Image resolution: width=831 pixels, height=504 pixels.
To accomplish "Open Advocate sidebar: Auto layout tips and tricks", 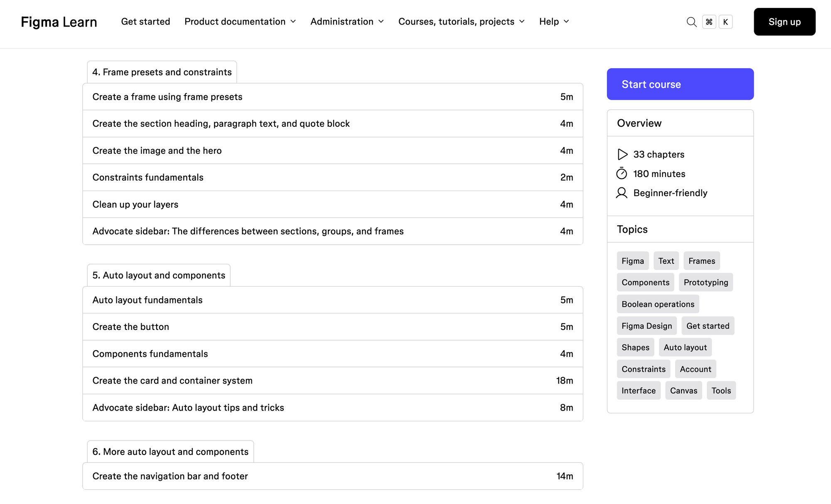I will 333,408.
